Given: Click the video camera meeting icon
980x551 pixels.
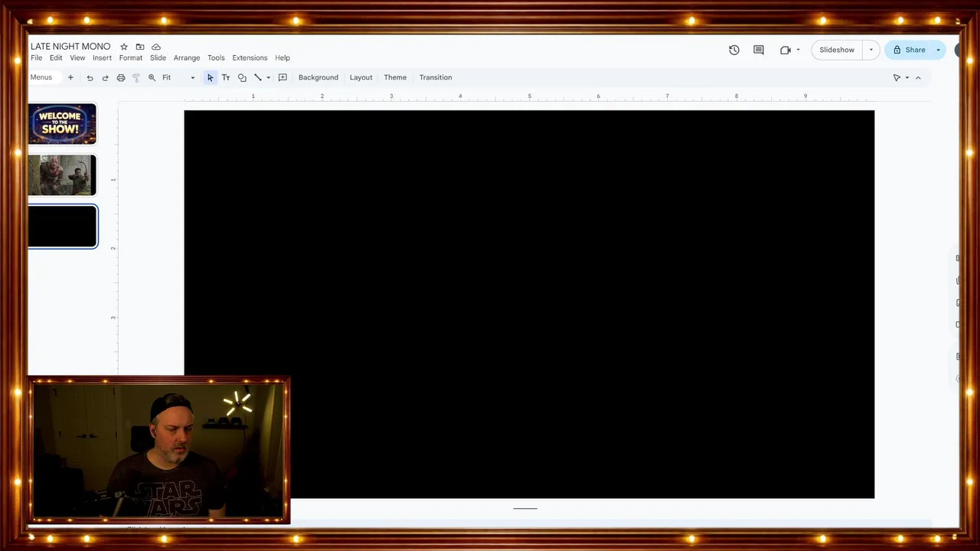Looking at the screenshot, I should (x=786, y=50).
